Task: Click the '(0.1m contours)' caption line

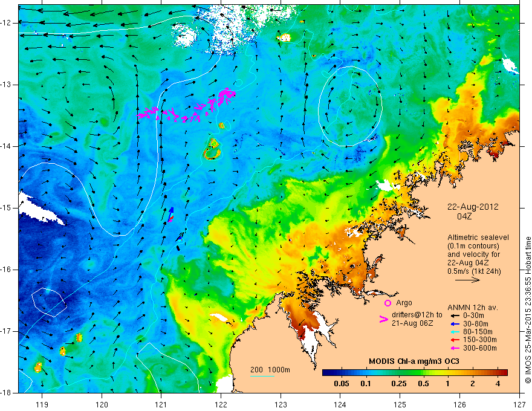Action: [x=473, y=246]
